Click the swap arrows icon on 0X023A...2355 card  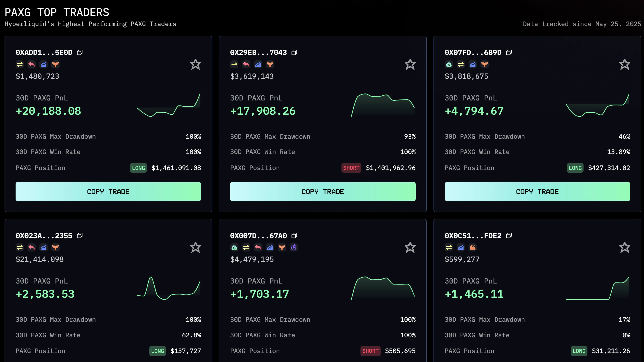coord(20,247)
